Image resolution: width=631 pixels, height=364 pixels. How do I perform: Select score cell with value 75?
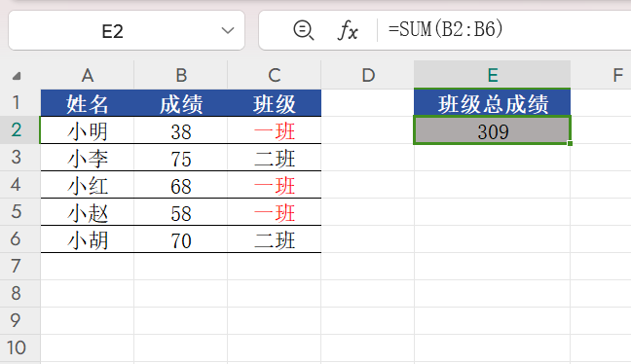(x=181, y=158)
